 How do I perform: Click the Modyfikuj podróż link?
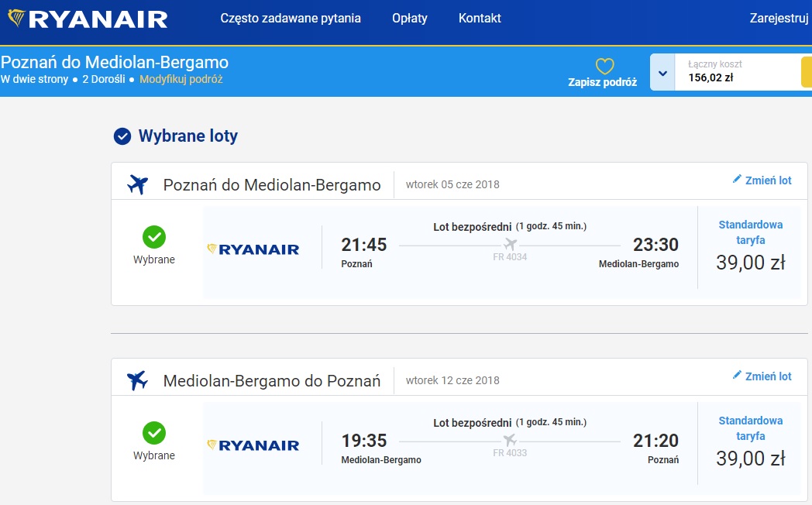click(x=181, y=79)
